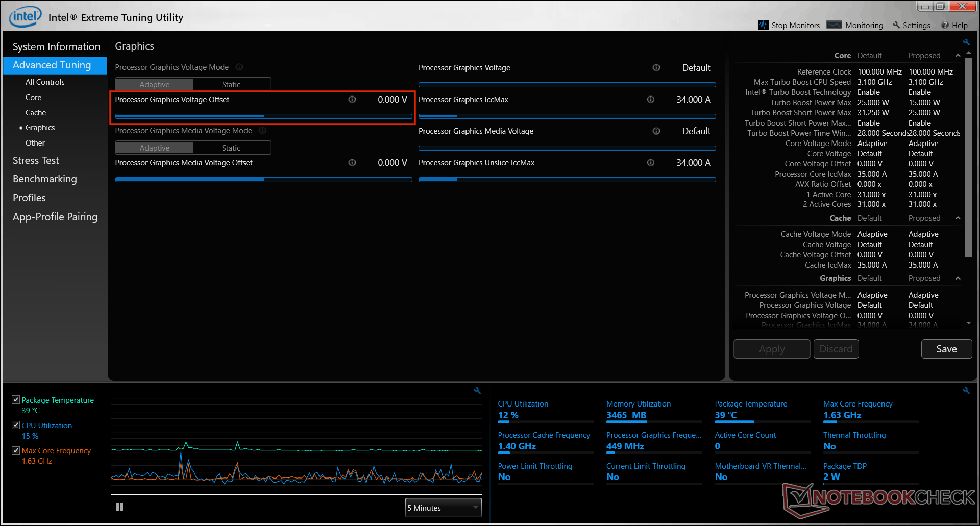Click the Apply button

tap(772, 349)
